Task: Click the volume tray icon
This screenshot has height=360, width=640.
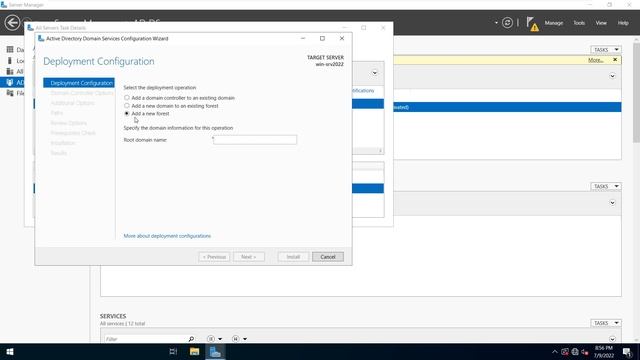Action: coord(585,352)
